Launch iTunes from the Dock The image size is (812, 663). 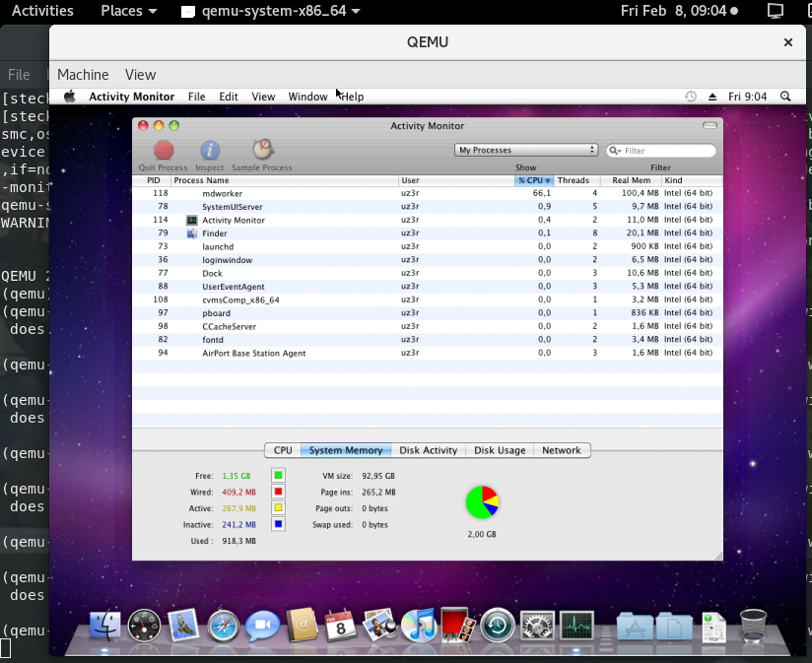[419, 626]
